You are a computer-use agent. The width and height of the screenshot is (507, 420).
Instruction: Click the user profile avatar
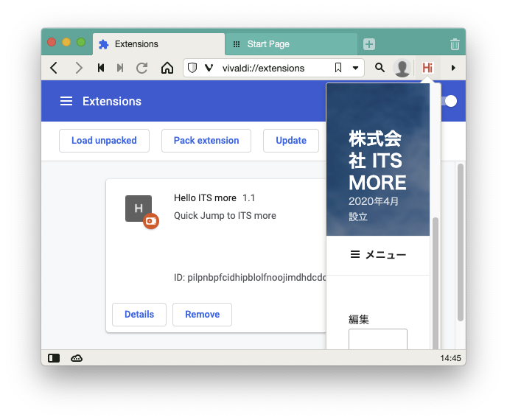(x=402, y=68)
